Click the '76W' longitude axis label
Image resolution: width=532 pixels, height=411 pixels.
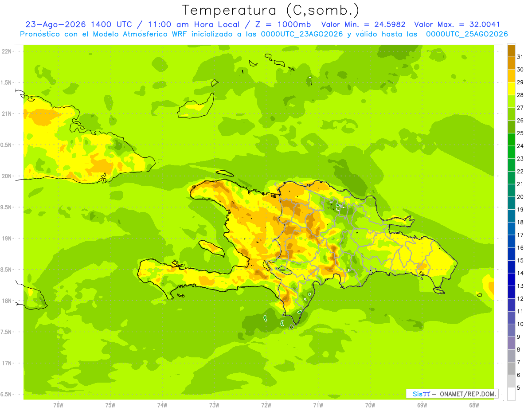(x=58, y=405)
